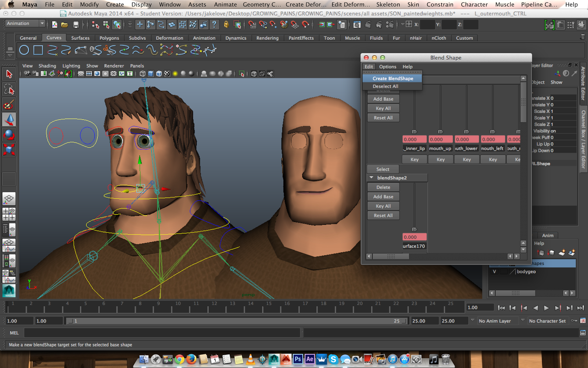The image size is (588, 368).
Task: Toggle the Channel Box sidebar icon
Action: coord(581,25)
